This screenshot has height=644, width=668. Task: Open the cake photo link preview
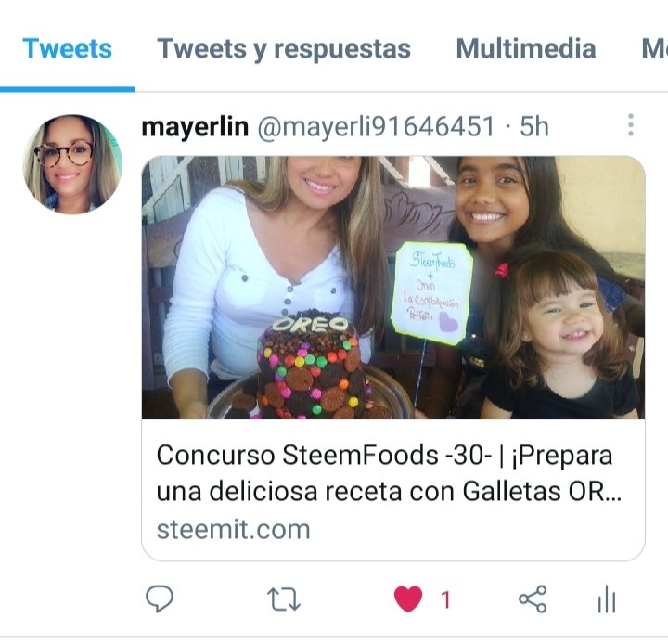coord(393,288)
